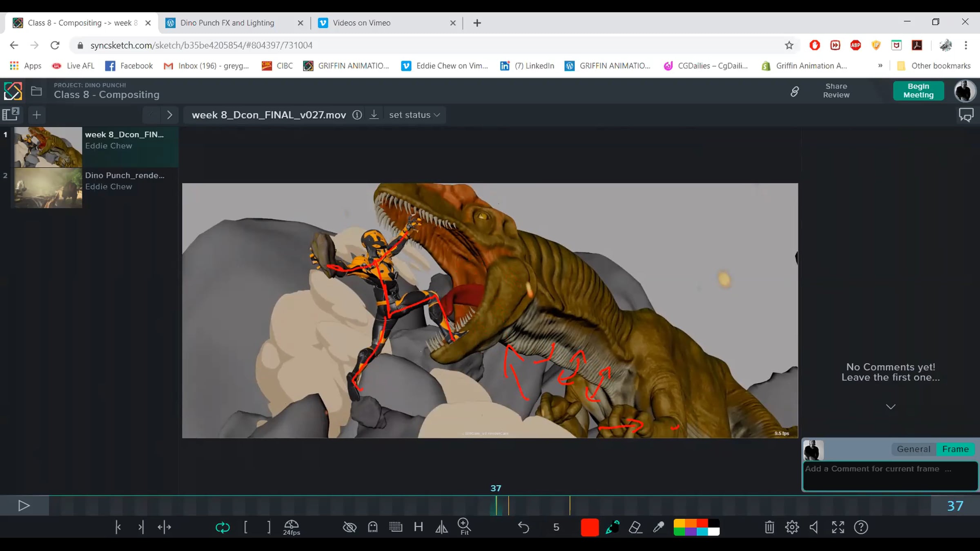Go to the next item arrow

pos(170,115)
